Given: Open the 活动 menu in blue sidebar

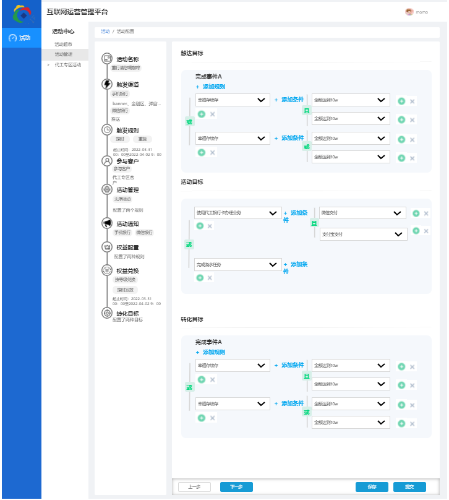Looking at the screenshot, I should pyautogui.click(x=21, y=38).
